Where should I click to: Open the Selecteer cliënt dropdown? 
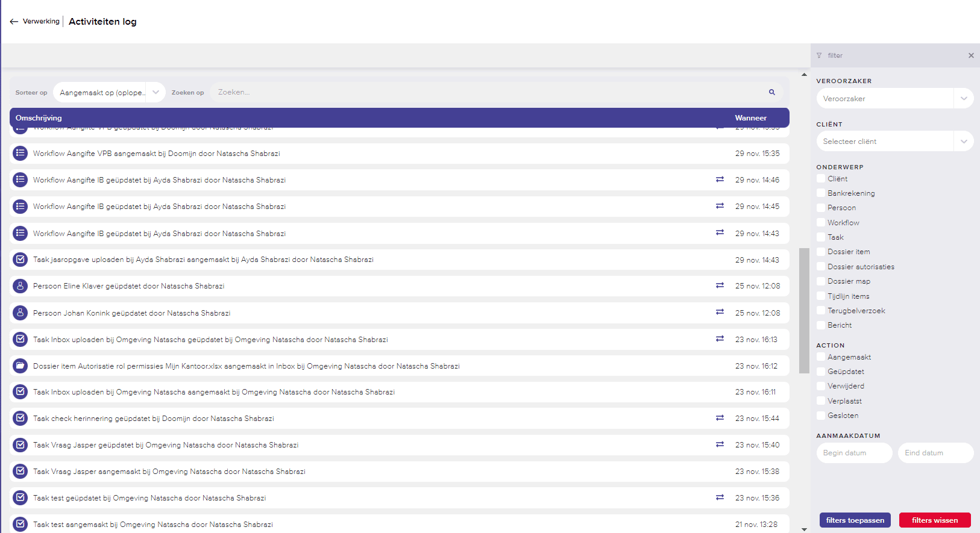[x=895, y=141]
